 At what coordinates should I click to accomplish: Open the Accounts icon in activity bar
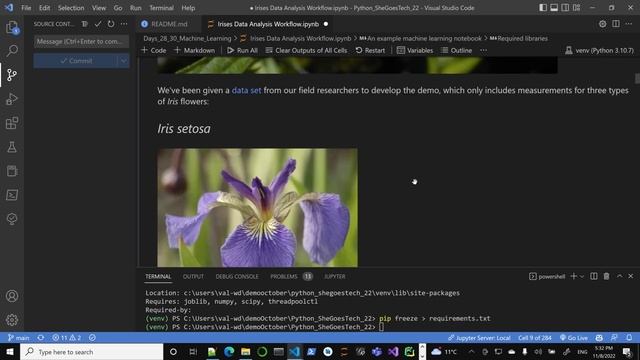point(12,296)
